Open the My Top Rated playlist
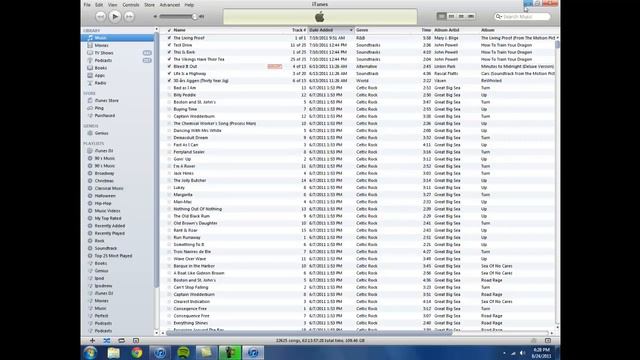Screen dimensions: 640x360 108,218
